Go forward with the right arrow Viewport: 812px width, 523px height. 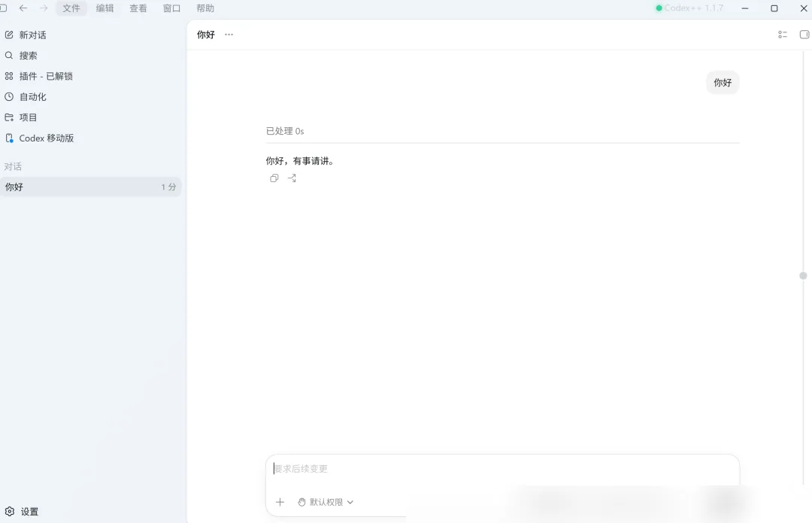tap(44, 8)
